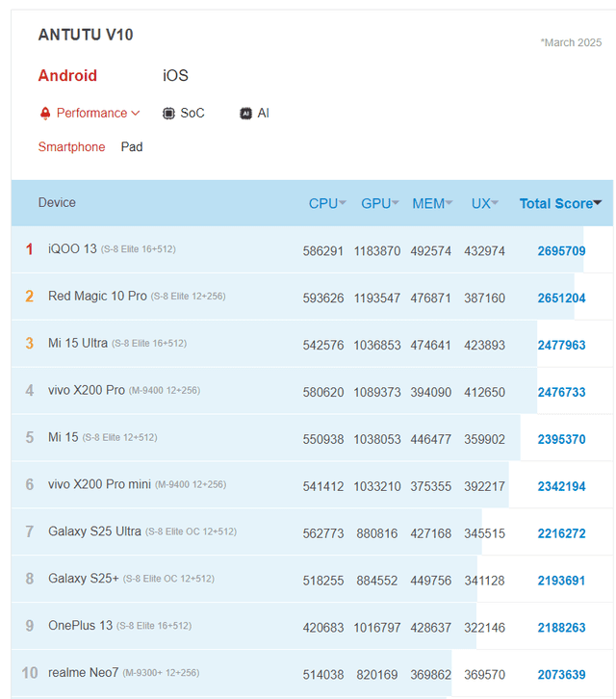This screenshot has width=616, height=699.
Task: Click the Performance bell icon
Action: [45, 114]
